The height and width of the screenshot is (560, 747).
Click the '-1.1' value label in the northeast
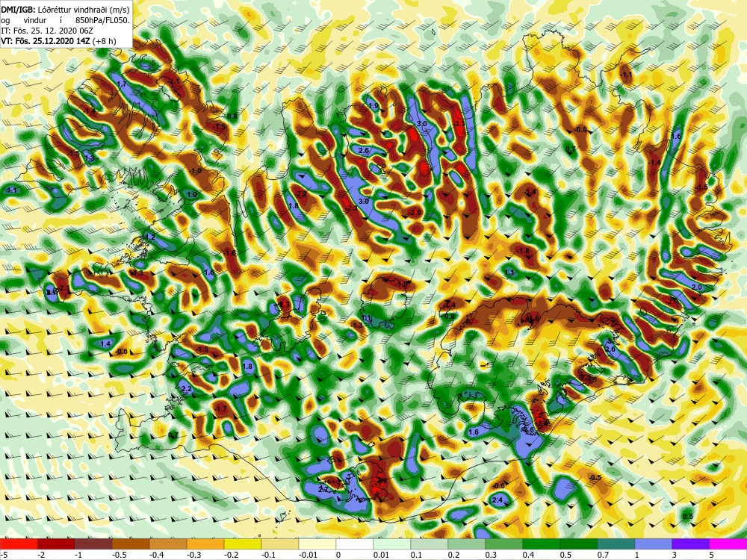[626, 75]
